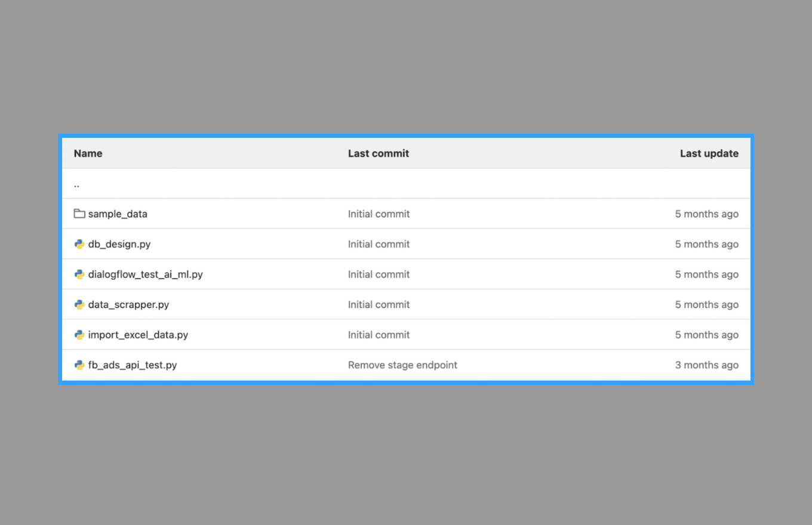Click the Name column header
Viewport: 812px width, 525px height.
point(88,153)
